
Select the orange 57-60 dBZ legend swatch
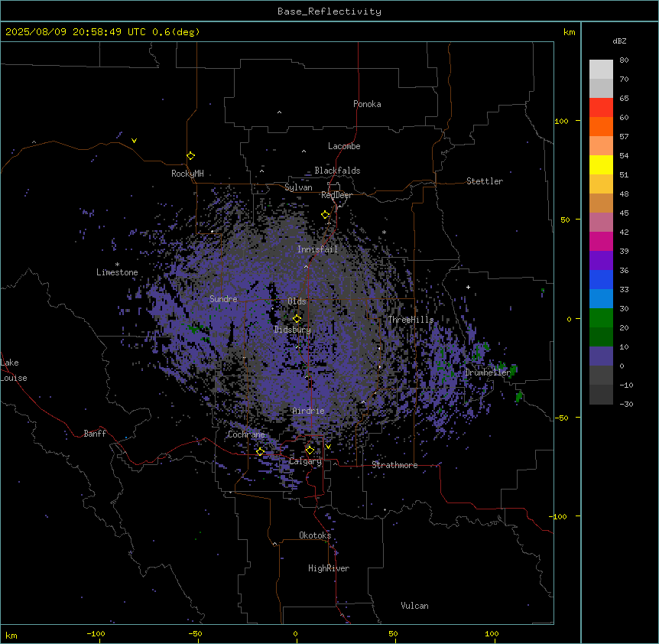coord(601,126)
